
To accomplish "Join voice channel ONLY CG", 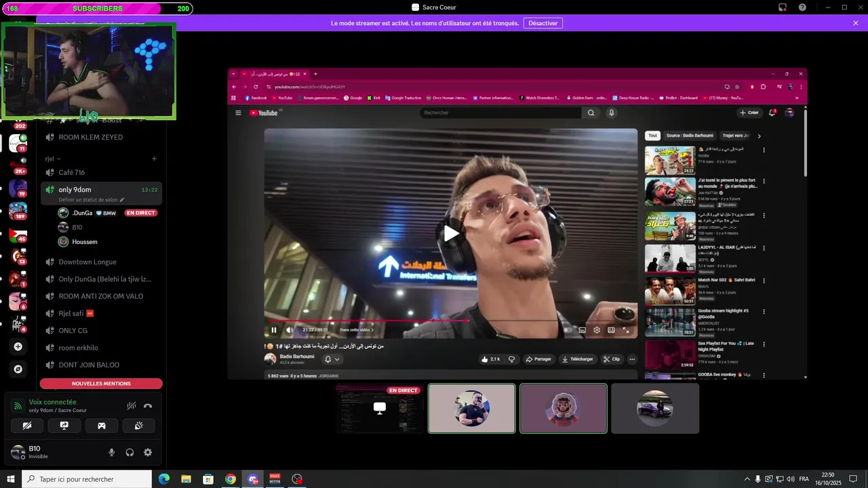I will coord(101,330).
